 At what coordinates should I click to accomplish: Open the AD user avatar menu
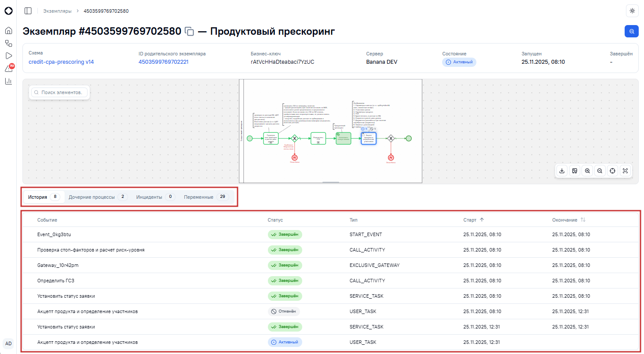(x=8, y=343)
